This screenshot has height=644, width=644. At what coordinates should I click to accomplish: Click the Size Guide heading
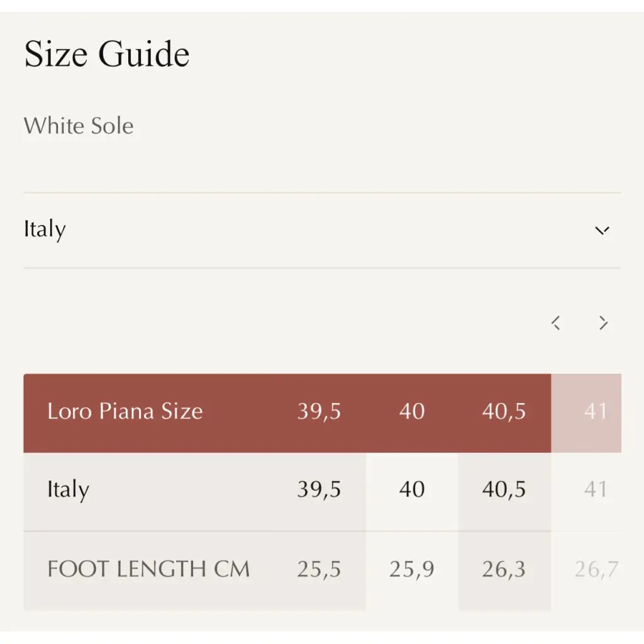pyautogui.click(x=107, y=54)
